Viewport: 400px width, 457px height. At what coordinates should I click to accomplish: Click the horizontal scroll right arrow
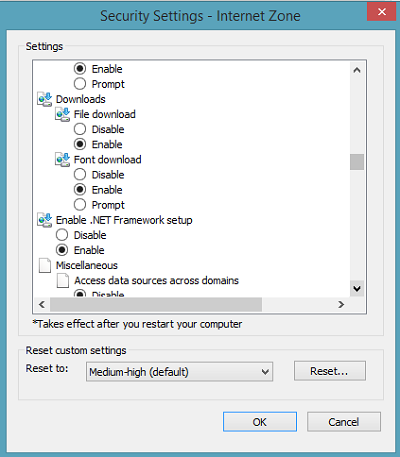pos(341,304)
